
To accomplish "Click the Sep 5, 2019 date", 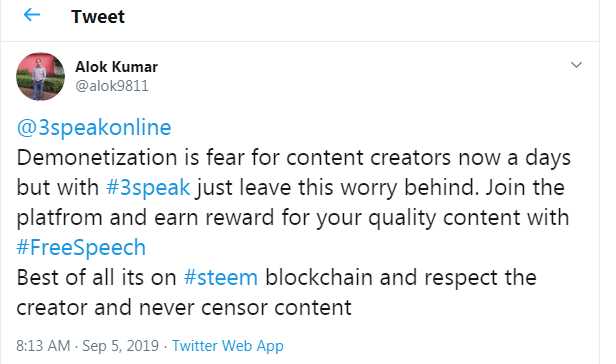I will 120,346.
